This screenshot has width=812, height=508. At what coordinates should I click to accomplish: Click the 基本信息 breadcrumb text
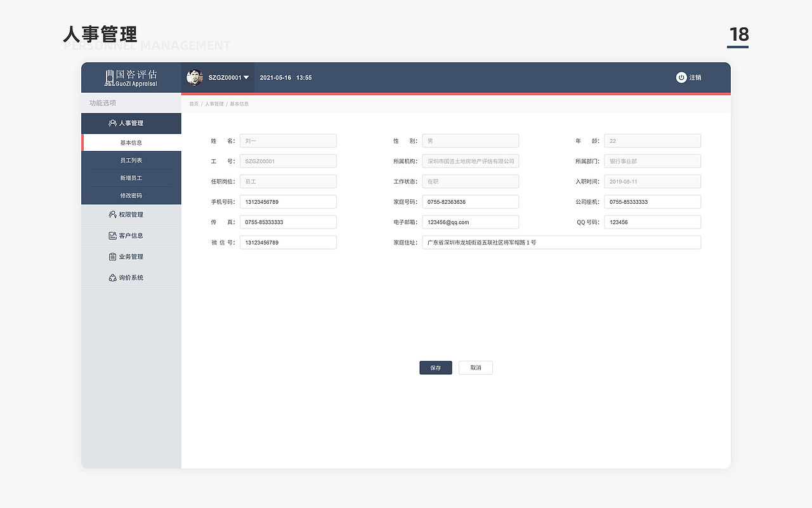pos(239,104)
